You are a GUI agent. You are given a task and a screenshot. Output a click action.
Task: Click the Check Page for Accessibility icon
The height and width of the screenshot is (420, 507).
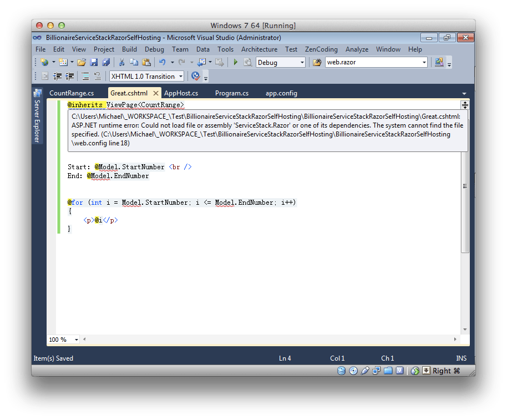pos(195,77)
